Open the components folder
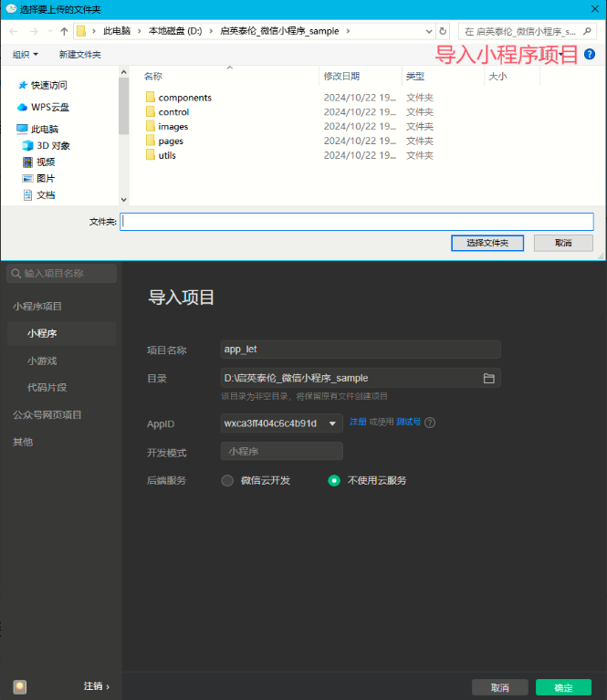Screen dimensions: 607x700 184,98
